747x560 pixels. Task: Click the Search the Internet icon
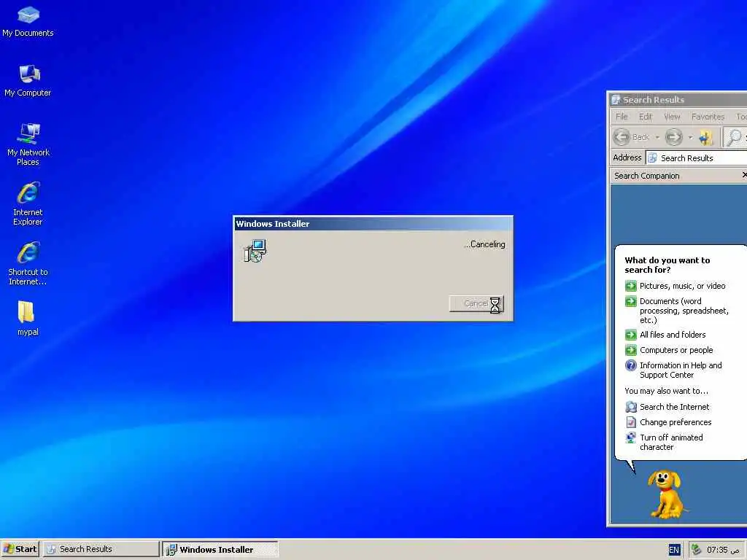click(x=631, y=407)
